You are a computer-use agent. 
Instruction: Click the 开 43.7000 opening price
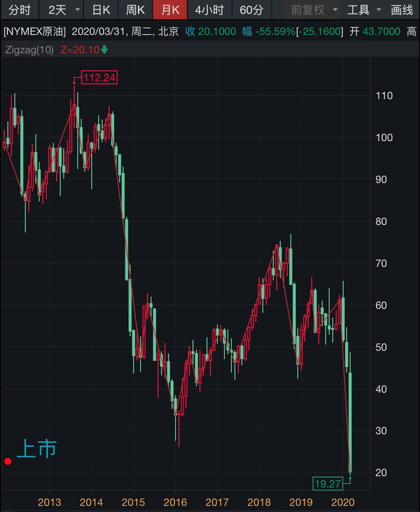point(375,32)
